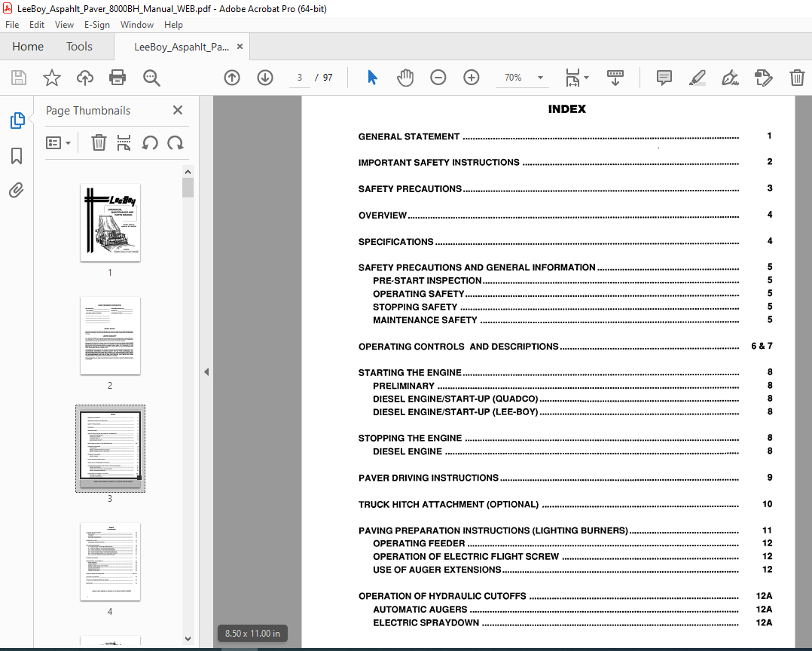Rotate page counterclockwise in thumbnails panel
Image resolution: width=812 pixels, height=651 pixels.
150,142
